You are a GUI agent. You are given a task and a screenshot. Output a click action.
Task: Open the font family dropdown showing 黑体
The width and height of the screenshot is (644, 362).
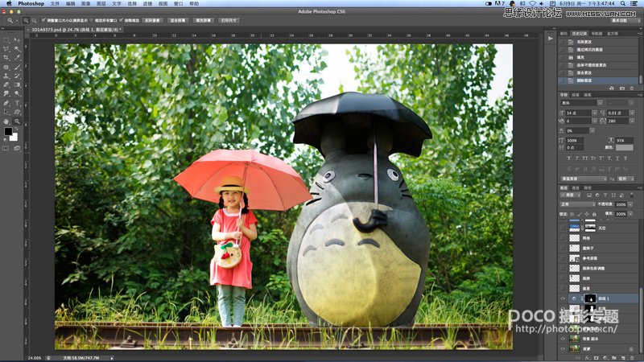[581, 103]
